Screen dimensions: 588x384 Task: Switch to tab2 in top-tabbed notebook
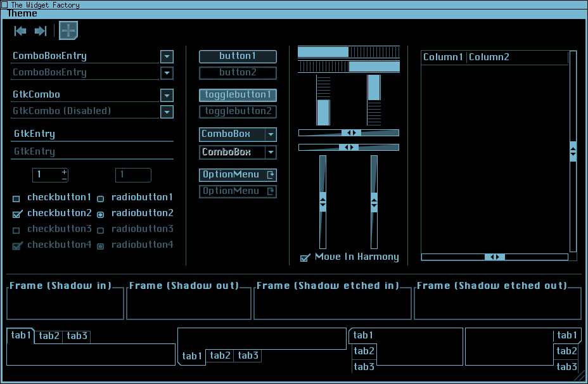click(x=49, y=336)
